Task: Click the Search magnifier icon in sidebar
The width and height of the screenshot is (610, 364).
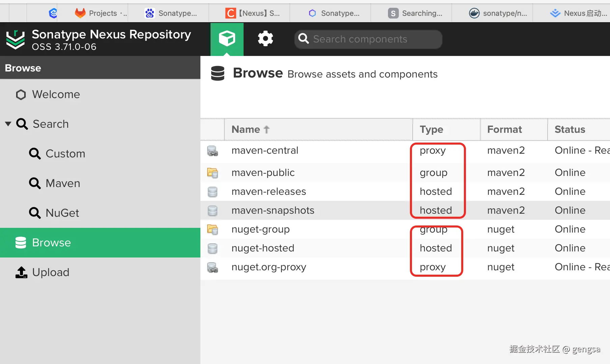Action: point(22,124)
